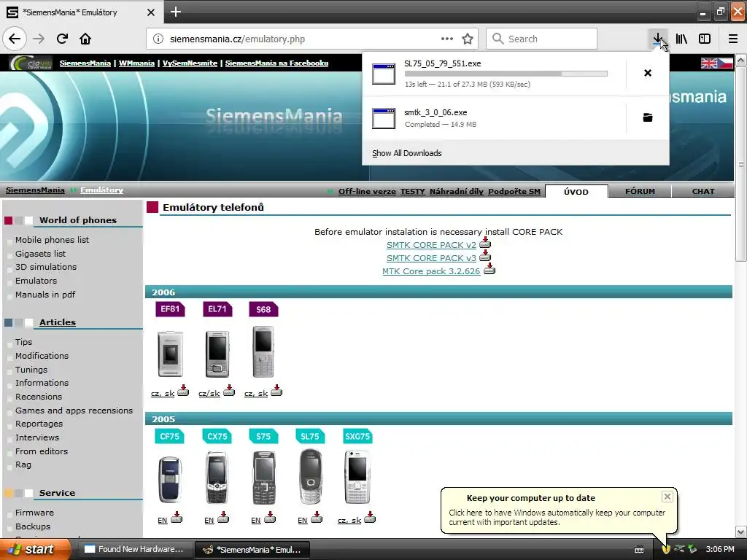Viewport: 747px width, 560px height.
Task: Download SMTK CORE PACK v2 via its icon
Action: coord(485,243)
